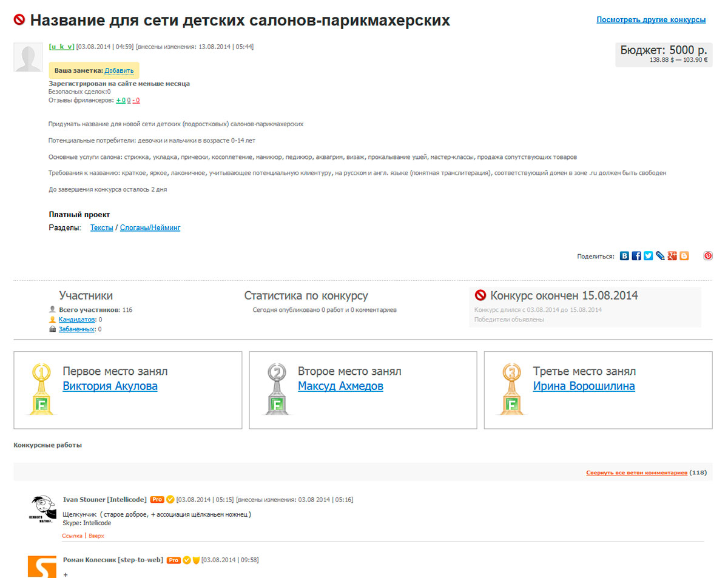Open the Забаненных list link
This screenshot has height=578, width=728.
(x=76, y=329)
